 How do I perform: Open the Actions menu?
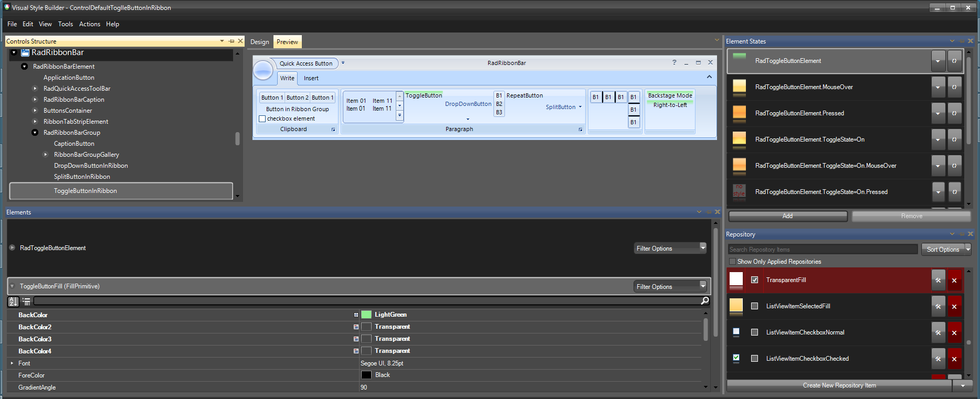90,24
